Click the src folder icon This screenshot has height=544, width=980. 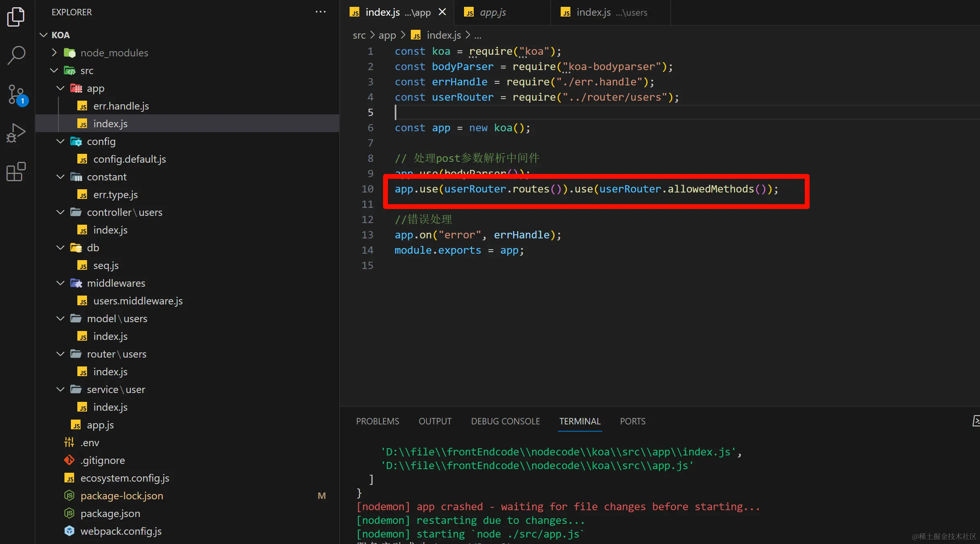[x=70, y=71]
